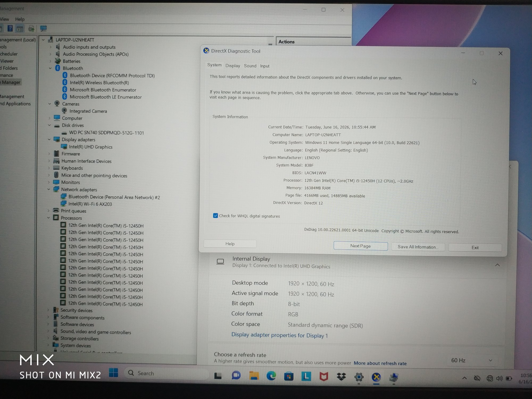
Task: Expand the Audio inputs and outputs node
Action: (x=51, y=47)
